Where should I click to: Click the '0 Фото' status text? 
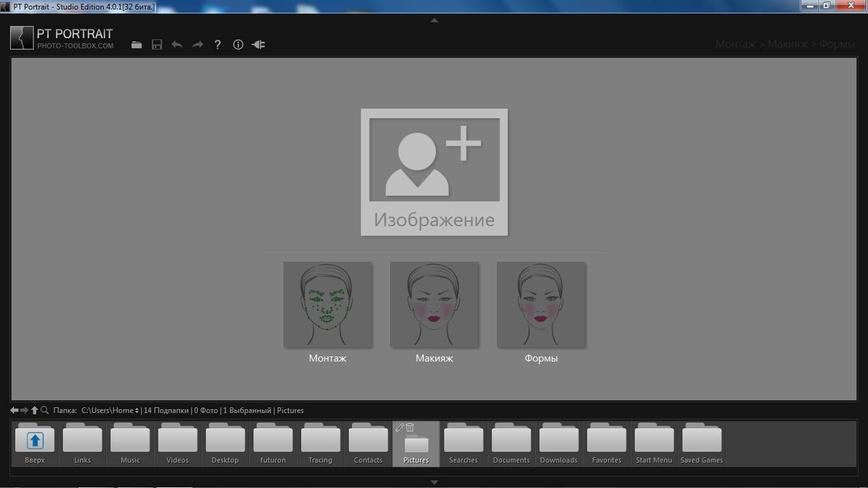point(206,410)
